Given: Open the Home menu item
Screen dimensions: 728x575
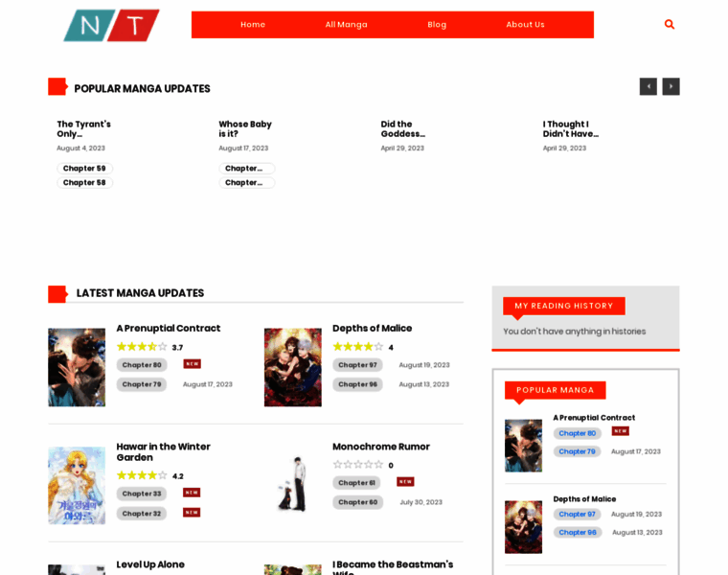Looking at the screenshot, I should pos(253,25).
